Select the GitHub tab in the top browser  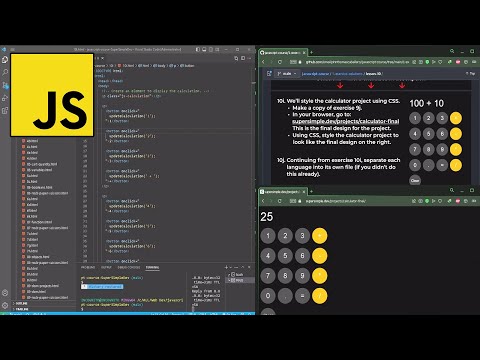click(283, 53)
